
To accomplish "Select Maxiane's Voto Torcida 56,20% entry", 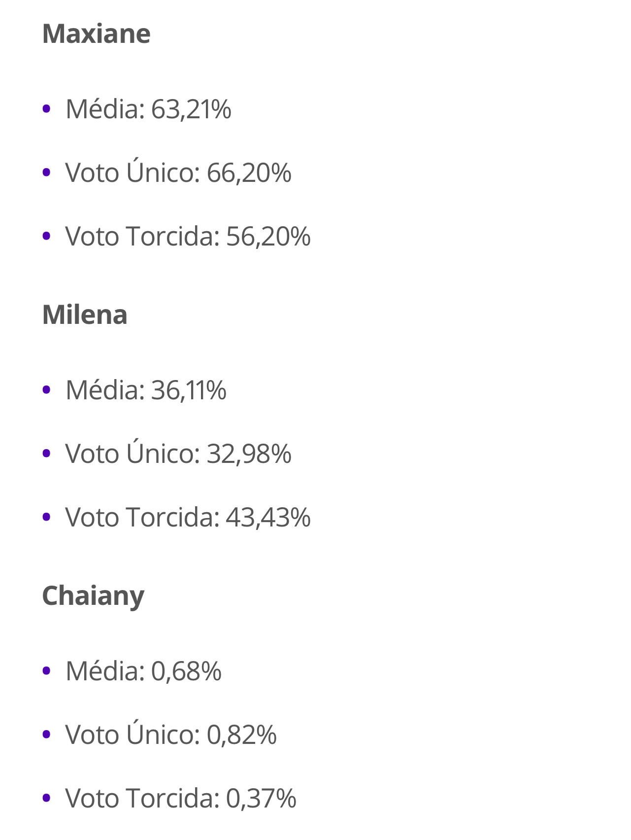I will [188, 237].
